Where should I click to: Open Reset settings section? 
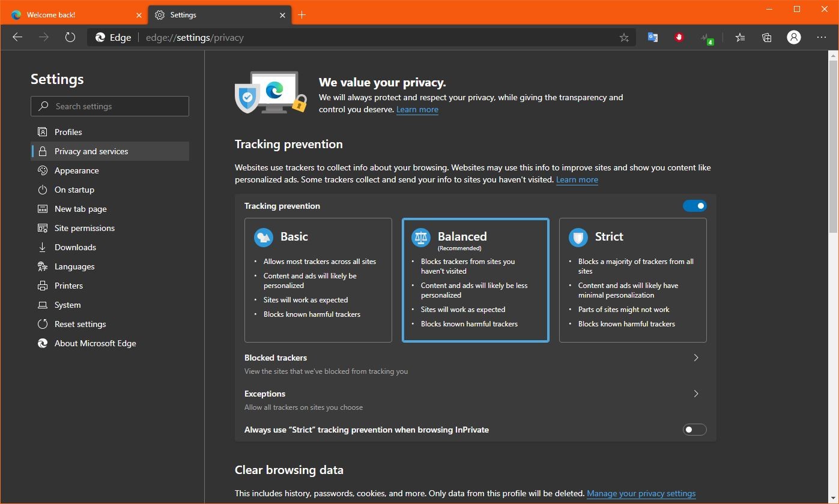(110, 324)
